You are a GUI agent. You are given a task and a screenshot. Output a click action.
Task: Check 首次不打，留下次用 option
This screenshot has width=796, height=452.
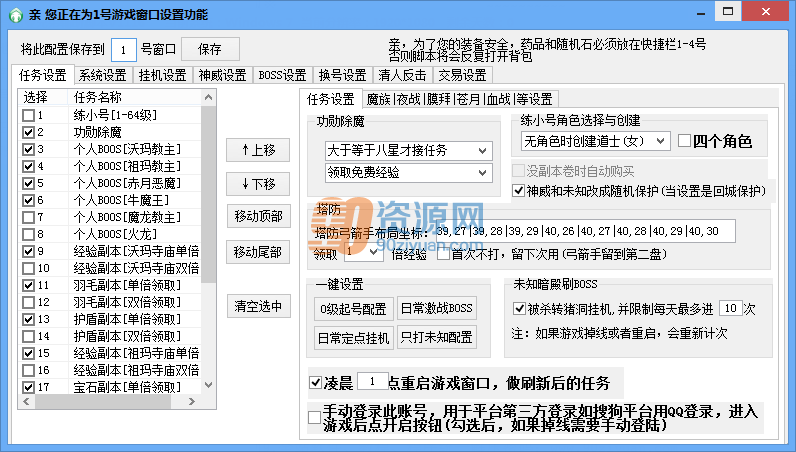pos(443,253)
